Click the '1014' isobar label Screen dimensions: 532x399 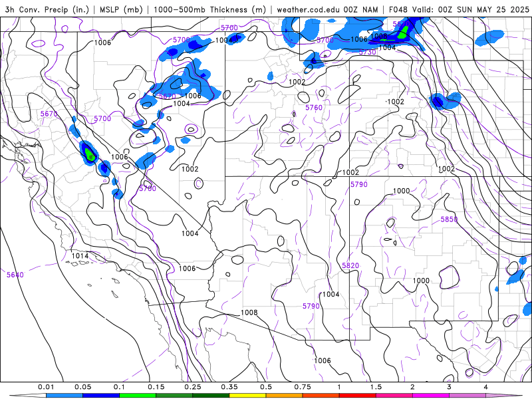(80, 256)
